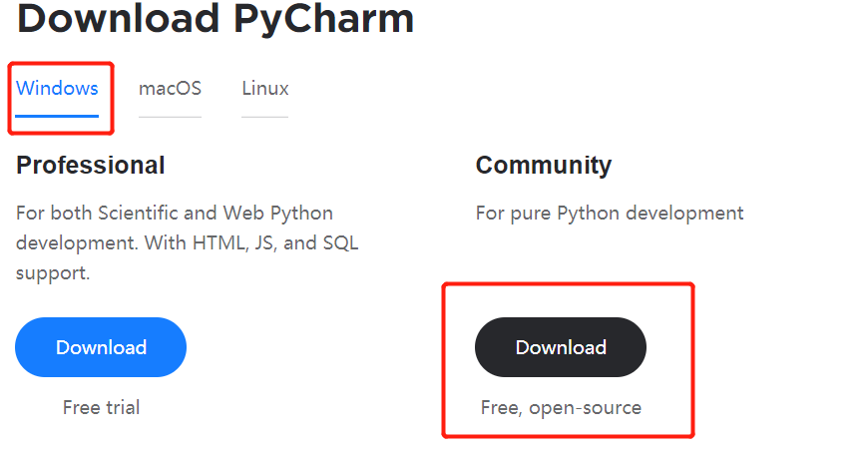Select the Windows tab

click(x=57, y=88)
